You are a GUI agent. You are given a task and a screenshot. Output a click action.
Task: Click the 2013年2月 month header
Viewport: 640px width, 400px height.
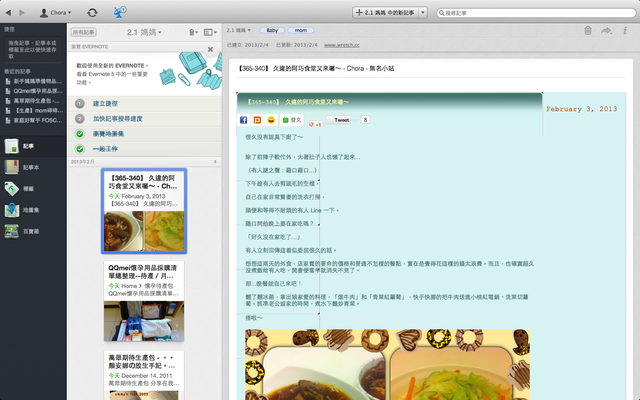click(83, 162)
